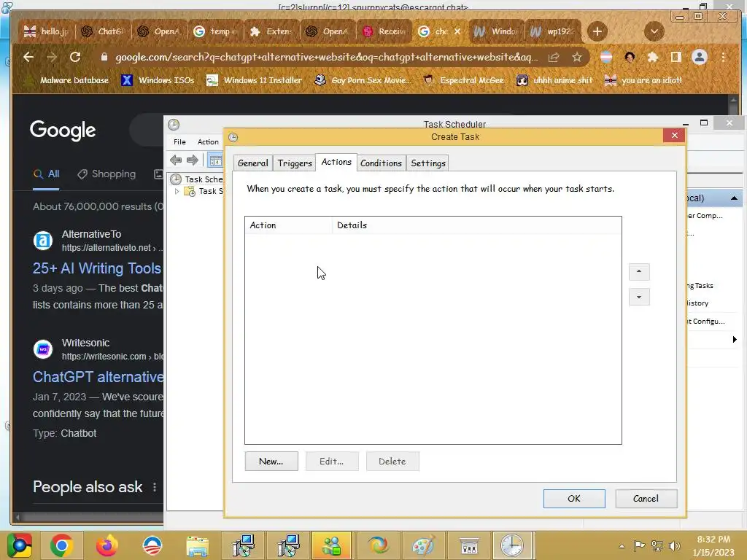
Task: Open the 25+ AI Writing Tools result
Action: click(97, 268)
